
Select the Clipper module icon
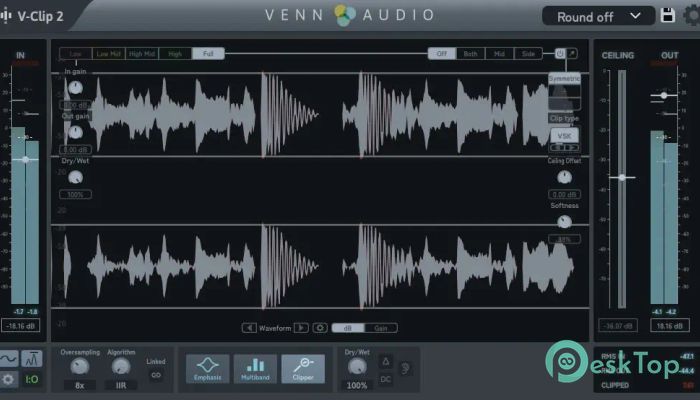[x=302, y=368]
